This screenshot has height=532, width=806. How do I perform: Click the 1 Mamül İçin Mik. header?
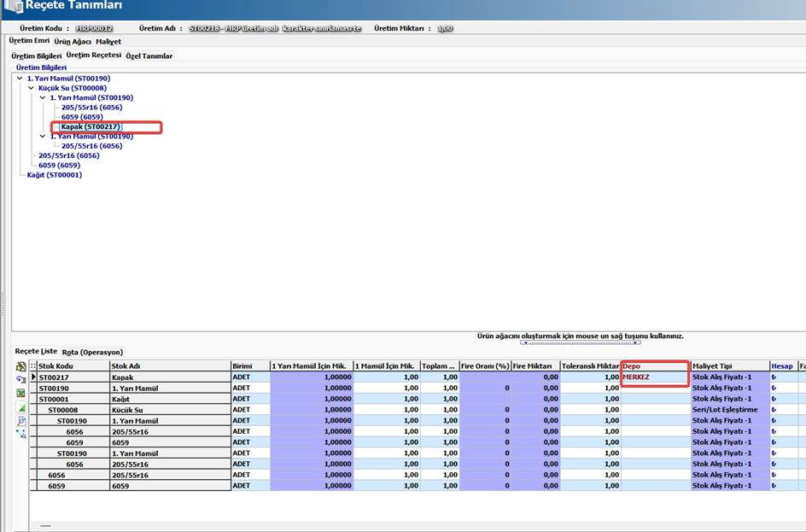tap(387, 366)
